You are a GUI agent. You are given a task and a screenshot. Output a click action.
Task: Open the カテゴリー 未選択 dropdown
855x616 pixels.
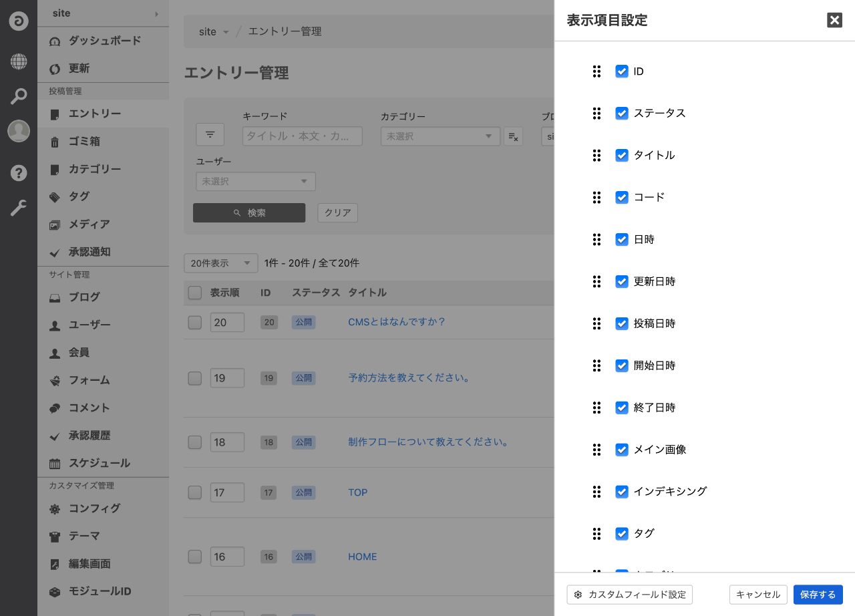[440, 136]
